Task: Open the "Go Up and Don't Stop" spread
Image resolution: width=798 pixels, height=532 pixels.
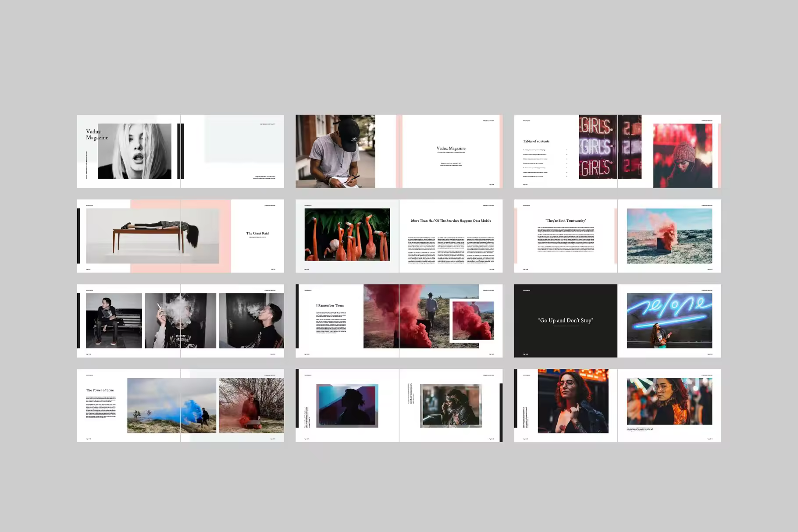Action: coord(617,321)
